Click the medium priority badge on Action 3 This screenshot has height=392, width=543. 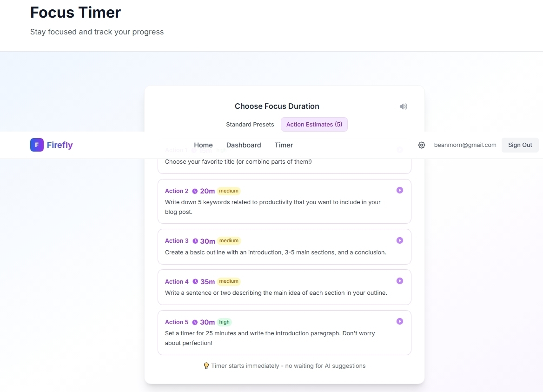pos(229,240)
